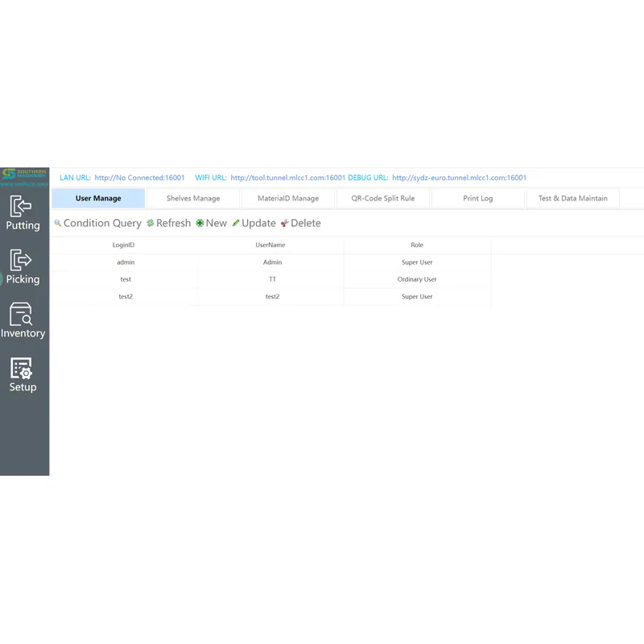
Task: Open Test & Data Maintain tab
Action: click(x=572, y=198)
